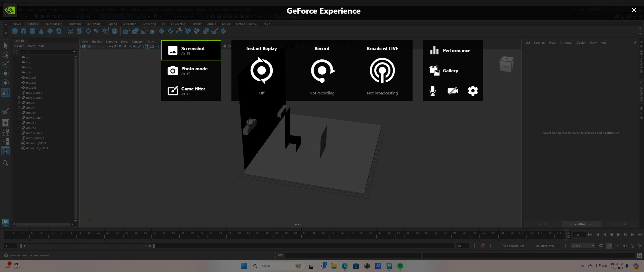The width and height of the screenshot is (644, 272).
Task: Create a polygon sphere from the shelf
Action: [15, 31]
